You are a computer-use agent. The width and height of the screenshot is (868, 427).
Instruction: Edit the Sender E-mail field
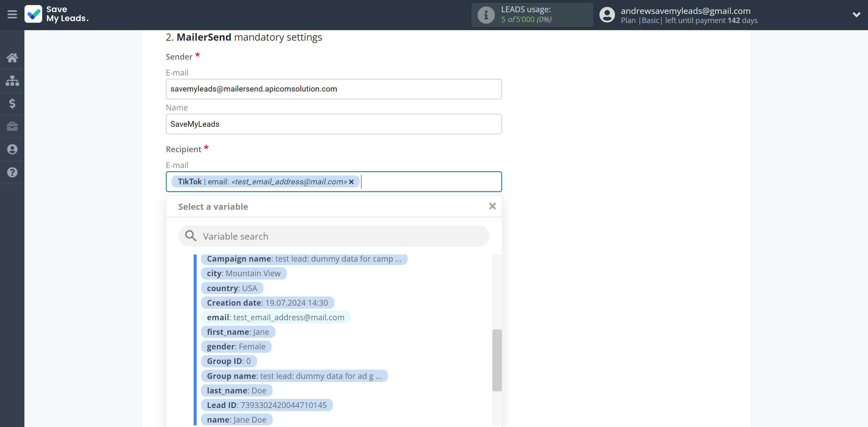tap(334, 89)
